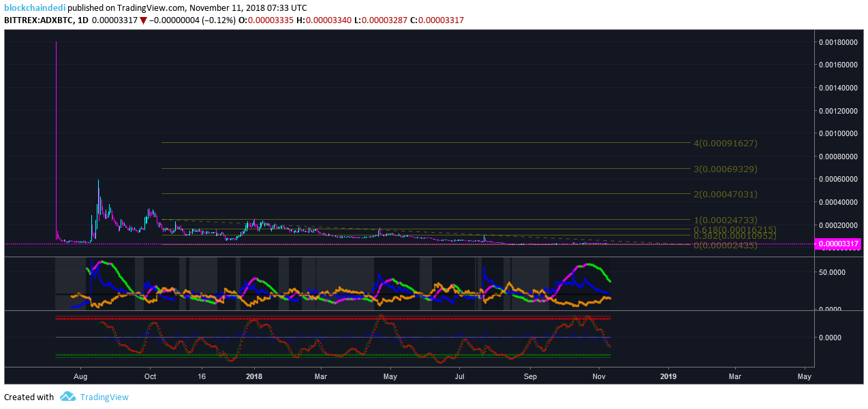Click the 0.00100000 price axis label

tap(837, 134)
